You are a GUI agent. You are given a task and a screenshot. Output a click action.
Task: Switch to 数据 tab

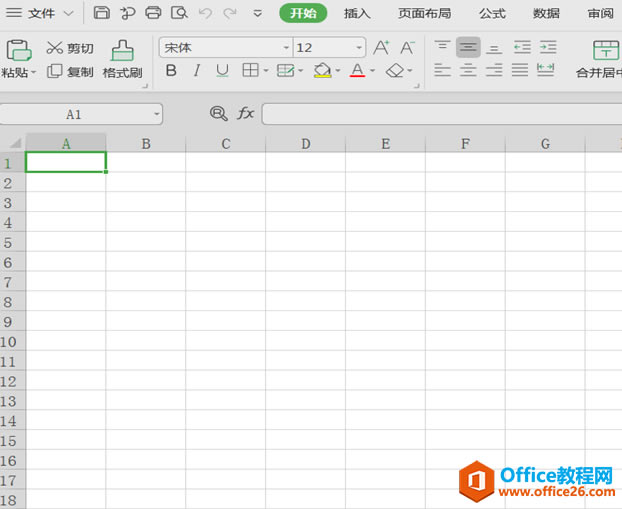(x=546, y=13)
